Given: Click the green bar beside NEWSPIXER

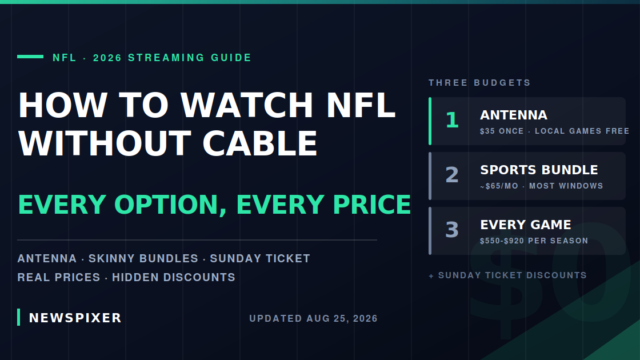Looking at the screenshot, I should pos(18,317).
